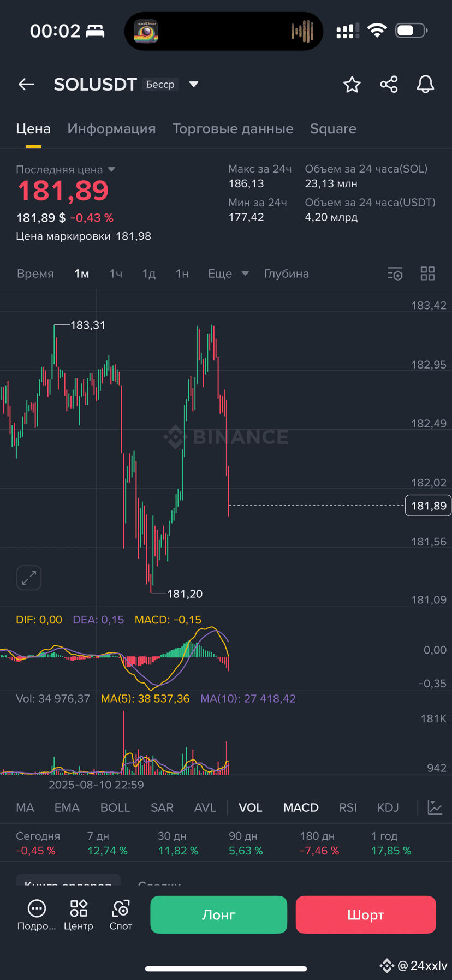Open the share icon
Screen dimensions: 452x980
tap(389, 84)
